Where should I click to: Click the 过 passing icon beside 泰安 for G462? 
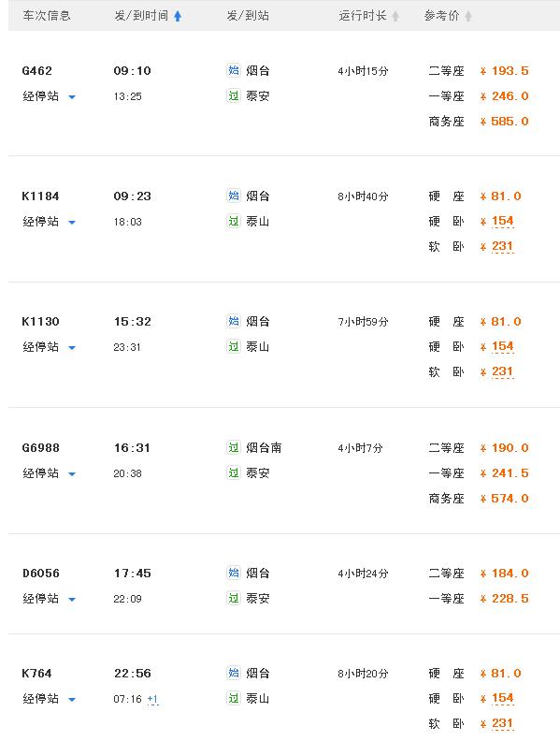tap(234, 96)
